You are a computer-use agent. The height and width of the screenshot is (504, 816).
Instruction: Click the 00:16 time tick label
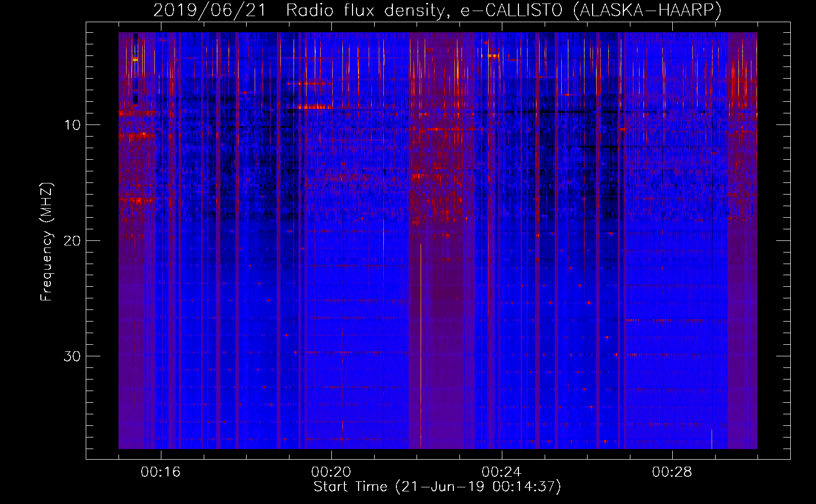point(161,472)
